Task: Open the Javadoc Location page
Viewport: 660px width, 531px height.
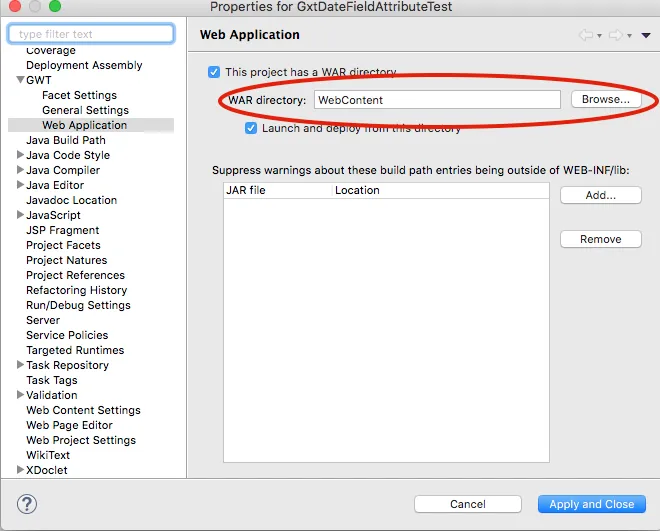Action: coord(72,200)
